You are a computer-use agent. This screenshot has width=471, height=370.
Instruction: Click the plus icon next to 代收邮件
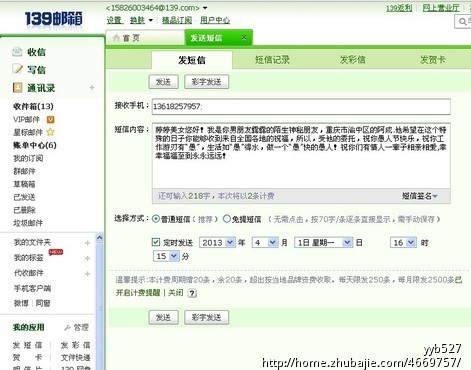pos(88,274)
